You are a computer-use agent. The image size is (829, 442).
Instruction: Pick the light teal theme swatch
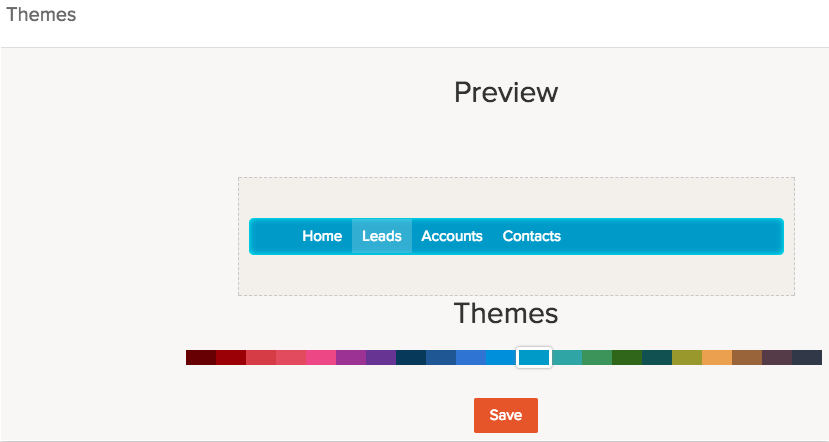pyautogui.click(x=567, y=357)
